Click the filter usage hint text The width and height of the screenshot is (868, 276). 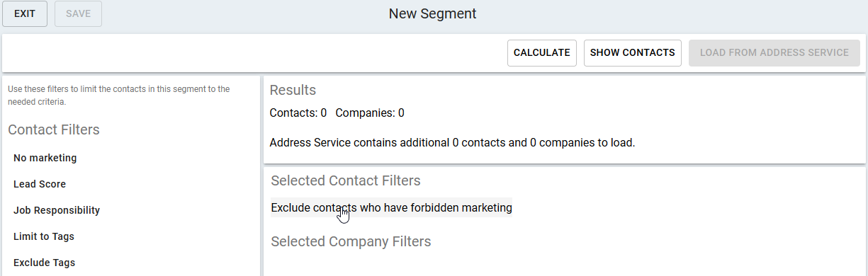[x=119, y=96]
